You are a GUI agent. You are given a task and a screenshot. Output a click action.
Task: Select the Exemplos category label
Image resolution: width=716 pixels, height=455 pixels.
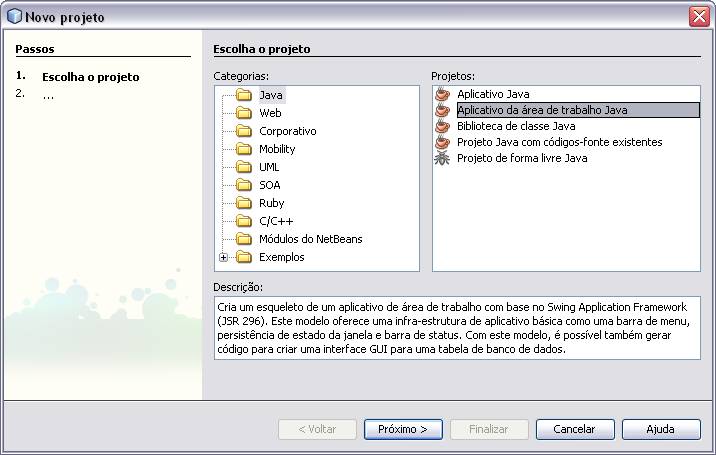[282, 257]
